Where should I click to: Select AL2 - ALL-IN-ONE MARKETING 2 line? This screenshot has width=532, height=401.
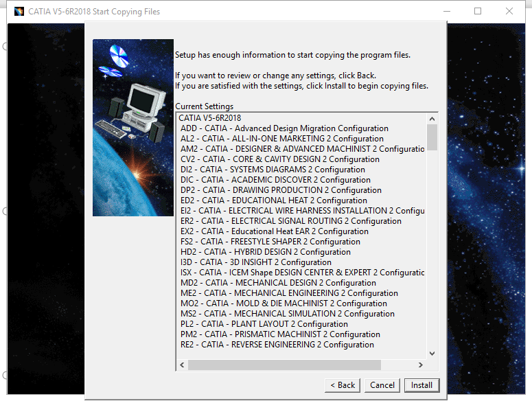pyautogui.click(x=282, y=139)
